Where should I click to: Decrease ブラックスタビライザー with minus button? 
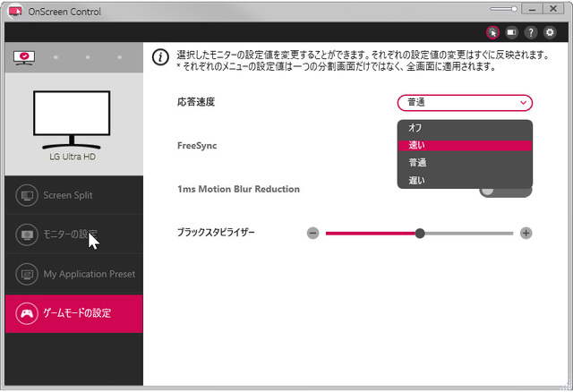(312, 233)
